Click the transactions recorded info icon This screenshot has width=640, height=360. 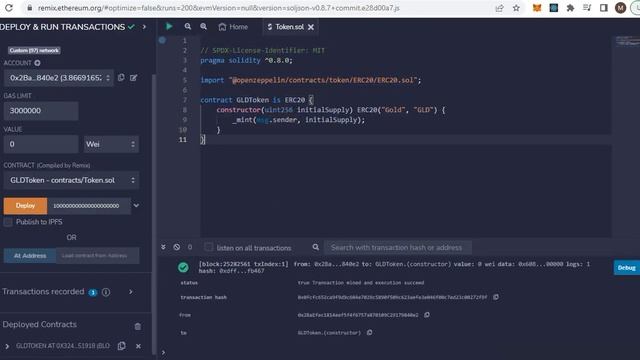click(x=106, y=292)
